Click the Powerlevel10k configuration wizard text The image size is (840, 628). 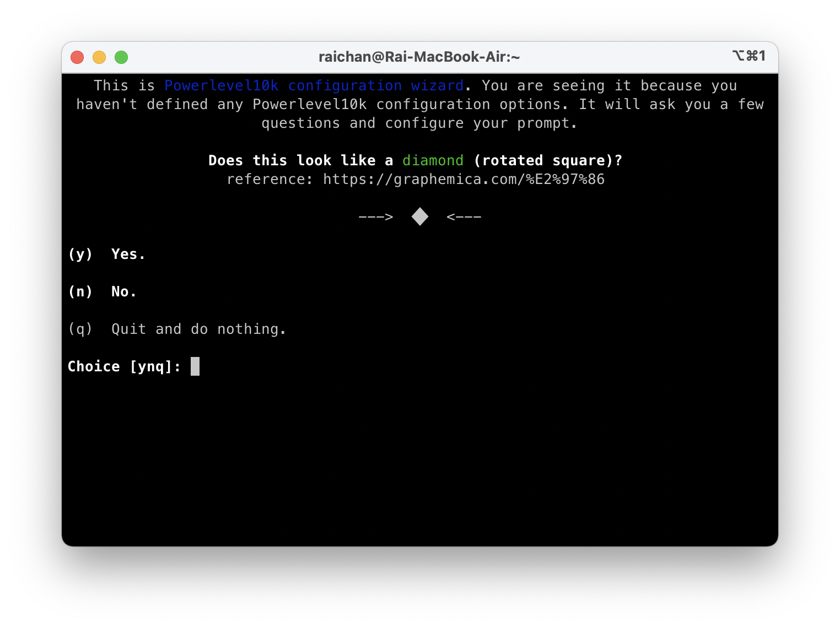(314, 86)
